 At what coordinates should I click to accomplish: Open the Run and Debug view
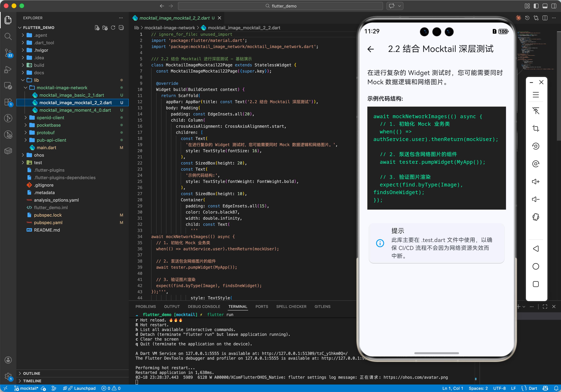tap(8, 70)
